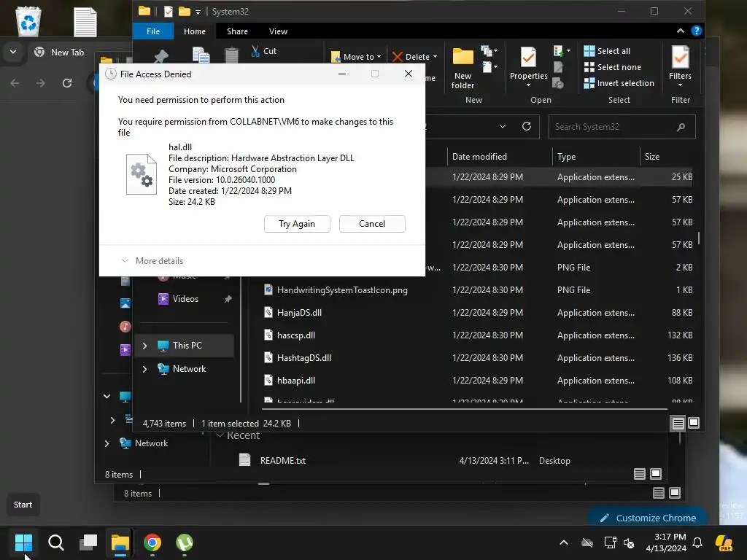
Task: Click the Cut scissors command
Action: (264, 51)
